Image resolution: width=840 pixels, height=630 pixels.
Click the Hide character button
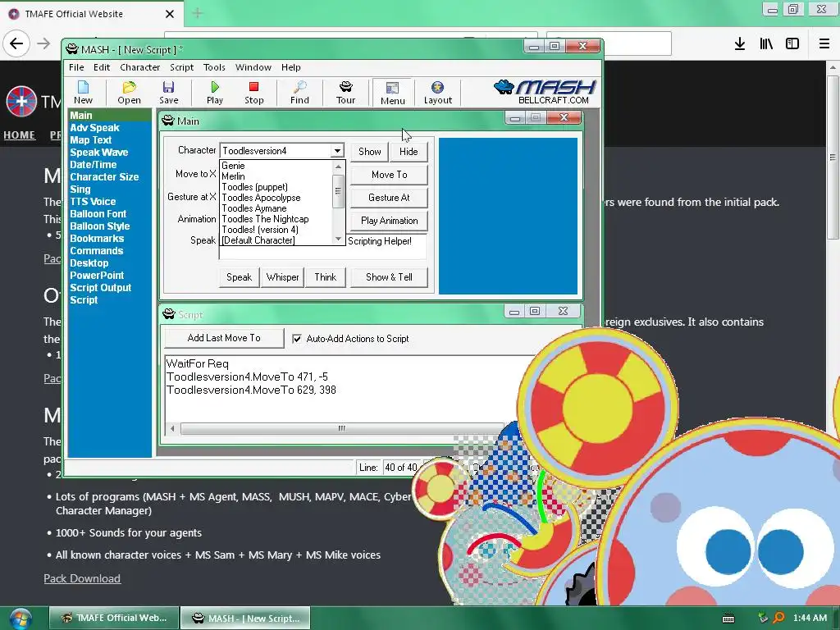click(x=409, y=152)
